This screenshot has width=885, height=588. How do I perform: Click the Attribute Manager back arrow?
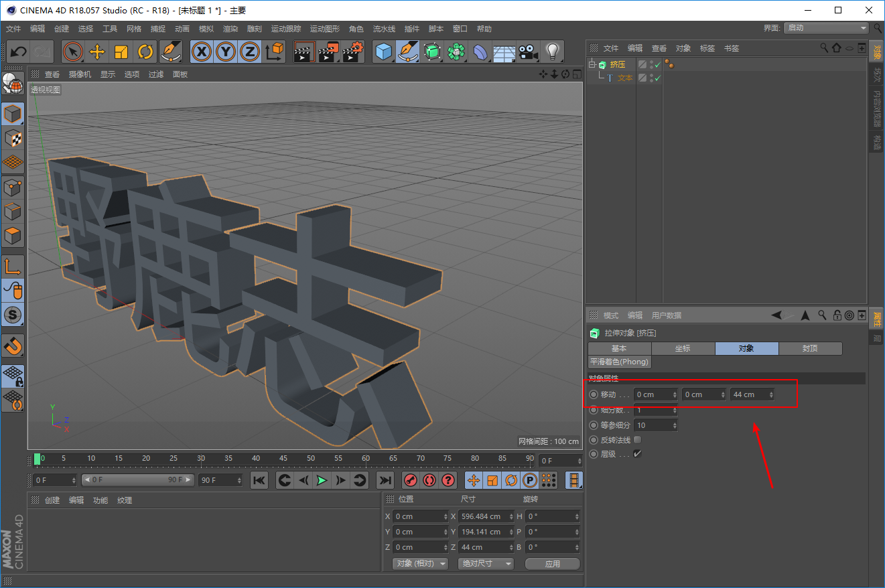coord(776,315)
